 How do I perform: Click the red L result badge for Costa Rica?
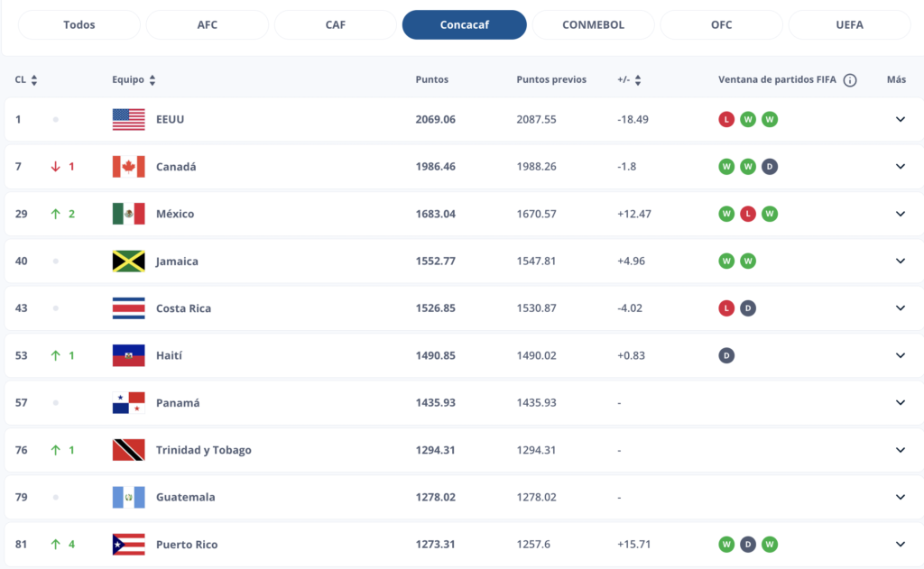(726, 308)
